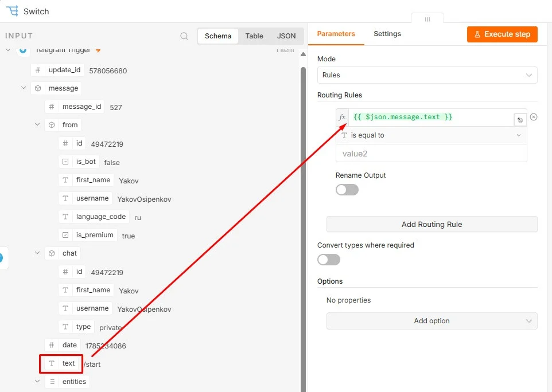Collapse the entities tree node
Screen dimensions: 552x392
tap(37, 381)
